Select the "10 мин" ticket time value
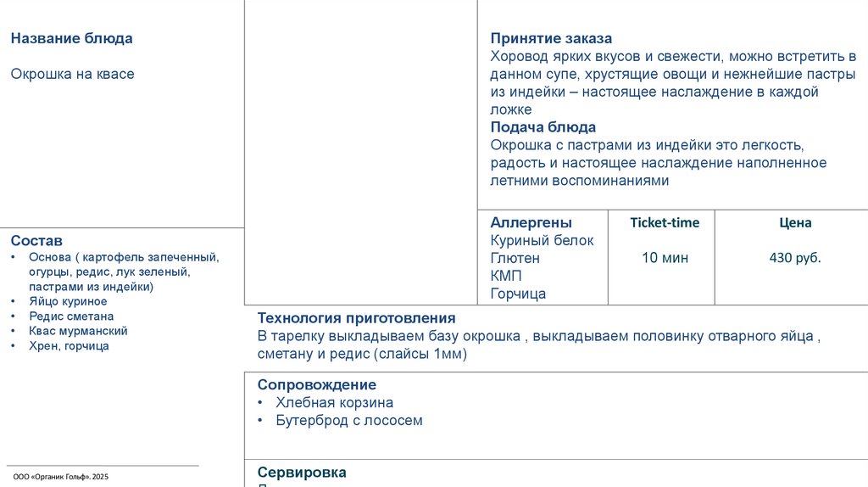868x487 pixels. (665, 258)
